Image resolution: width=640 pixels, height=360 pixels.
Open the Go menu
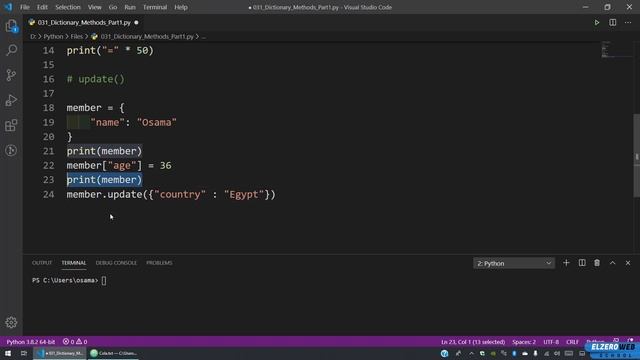[x=113, y=7]
